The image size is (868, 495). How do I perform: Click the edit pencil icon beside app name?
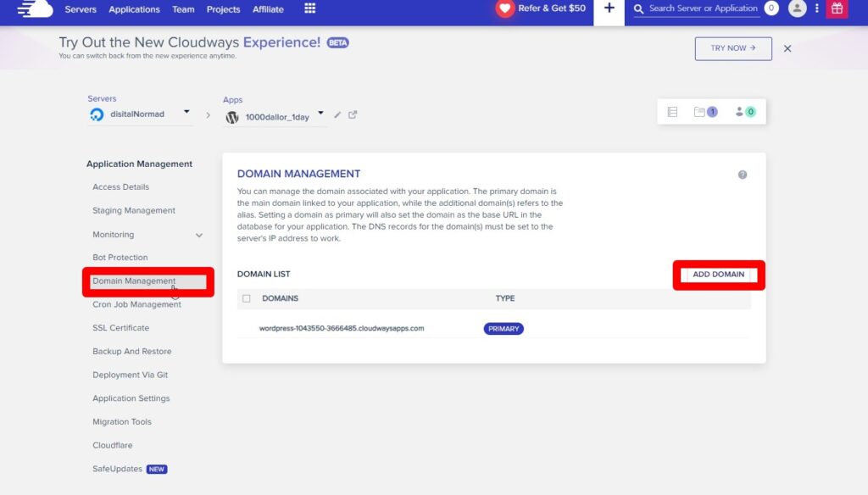[337, 114]
